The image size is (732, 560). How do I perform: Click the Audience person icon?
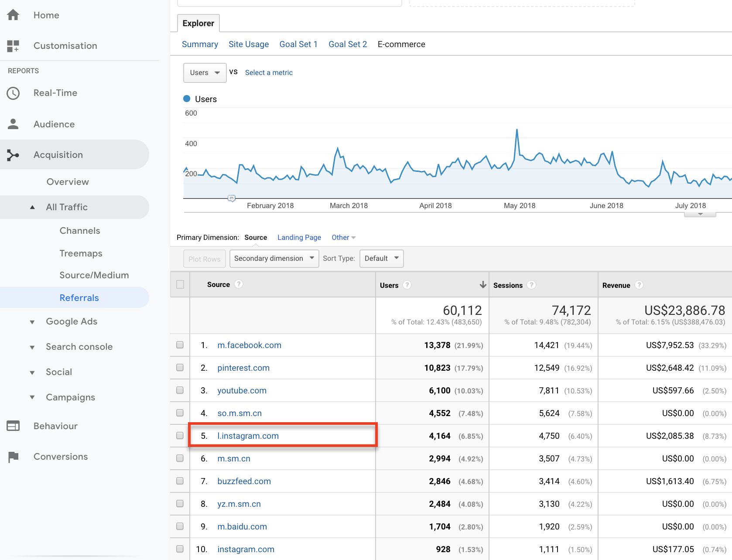tap(13, 124)
